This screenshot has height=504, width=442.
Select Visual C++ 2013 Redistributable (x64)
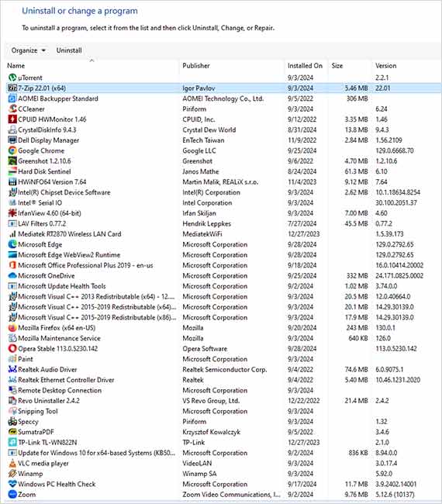tap(224, 296)
